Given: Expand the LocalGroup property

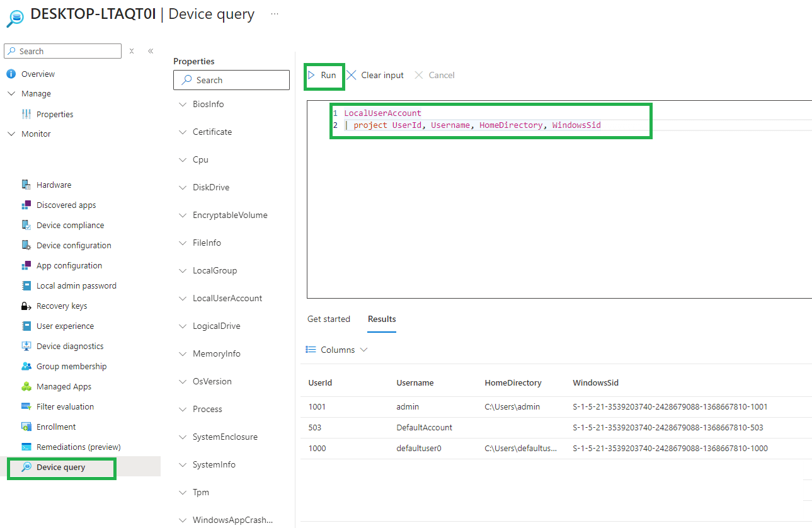Looking at the screenshot, I should pos(183,270).
